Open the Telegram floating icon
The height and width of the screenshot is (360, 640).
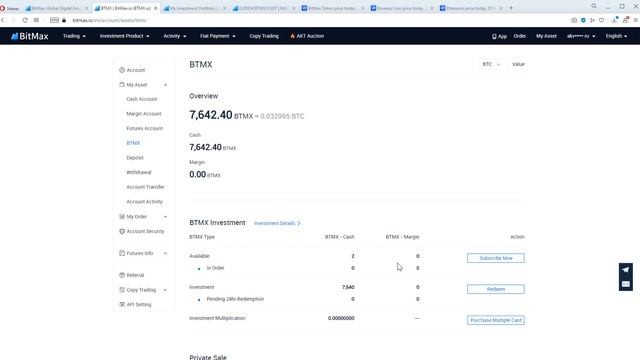625,270
